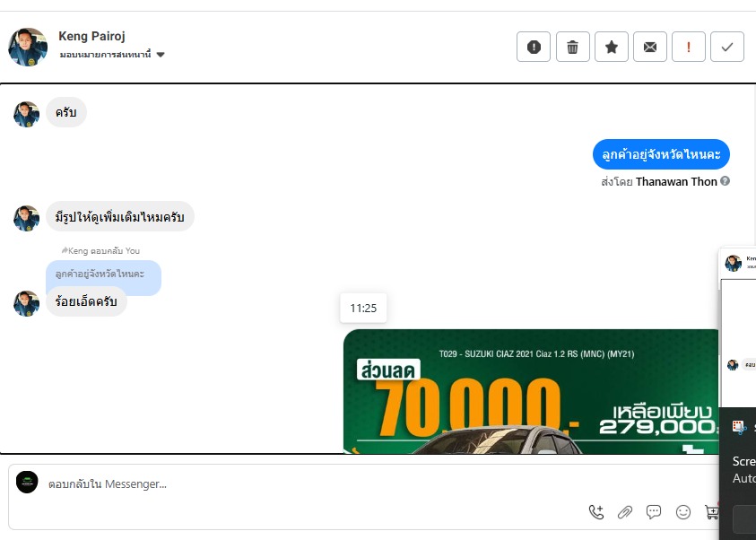The height and width of the screenshot is (540, 756).
Task: Open shopping cart order icon
Action: pos(711,511)
